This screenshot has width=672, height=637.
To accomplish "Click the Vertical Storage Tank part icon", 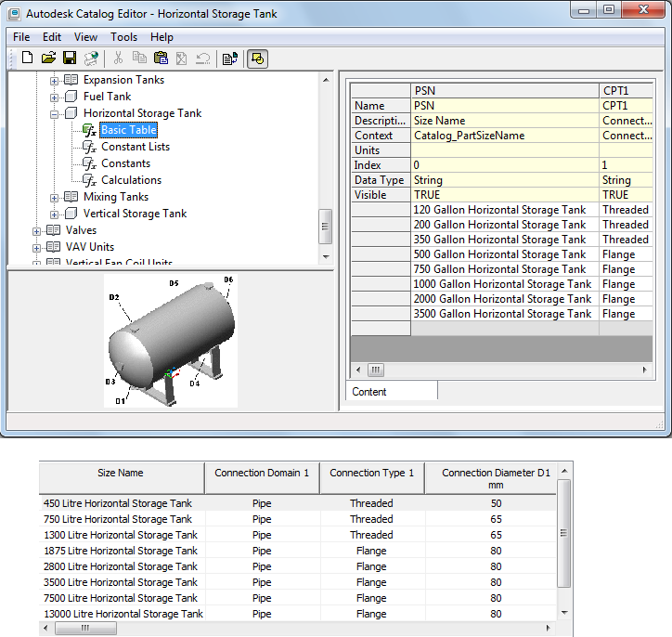I will click(71, 214).
